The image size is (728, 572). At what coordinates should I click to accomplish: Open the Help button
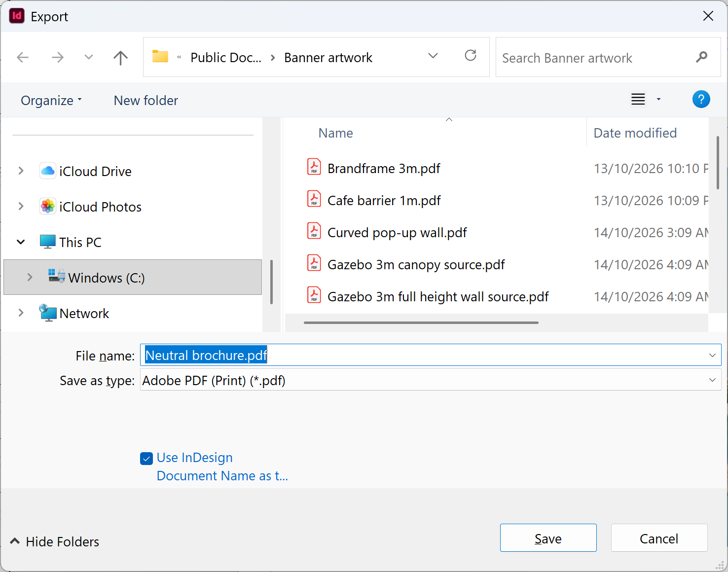tap(701, 100)
